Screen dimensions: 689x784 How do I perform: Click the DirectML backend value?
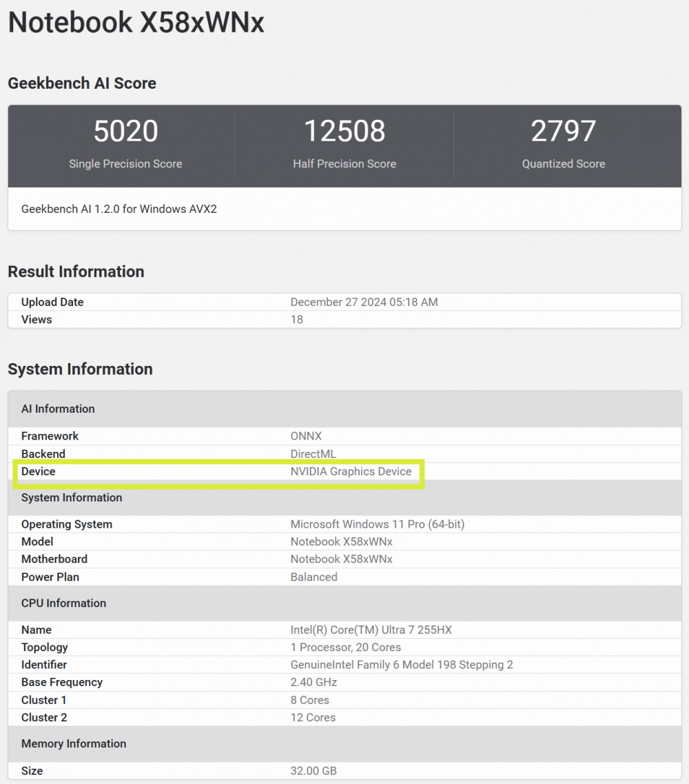[x=313, y=453]
